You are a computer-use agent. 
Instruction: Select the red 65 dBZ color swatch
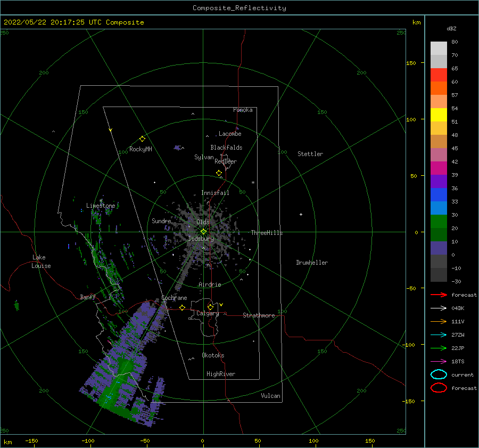point(439,75)
